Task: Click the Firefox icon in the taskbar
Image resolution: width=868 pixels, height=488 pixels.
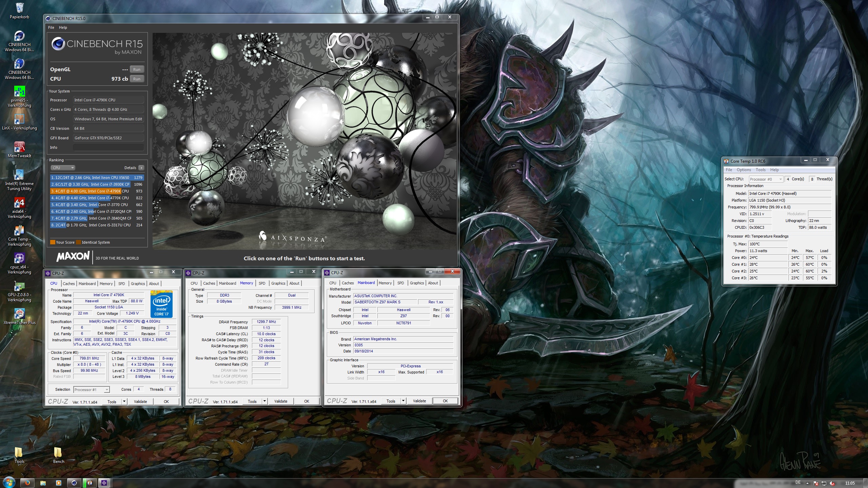Action: 27,483
